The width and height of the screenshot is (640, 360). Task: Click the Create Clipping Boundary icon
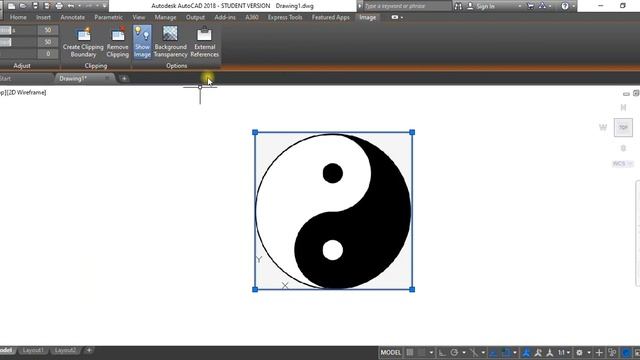(x=83, y=34)
